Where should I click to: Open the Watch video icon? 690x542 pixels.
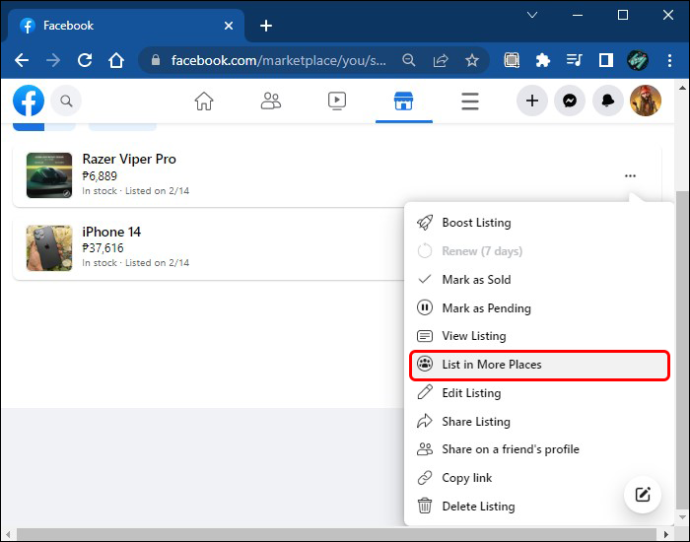click(337, 101)
